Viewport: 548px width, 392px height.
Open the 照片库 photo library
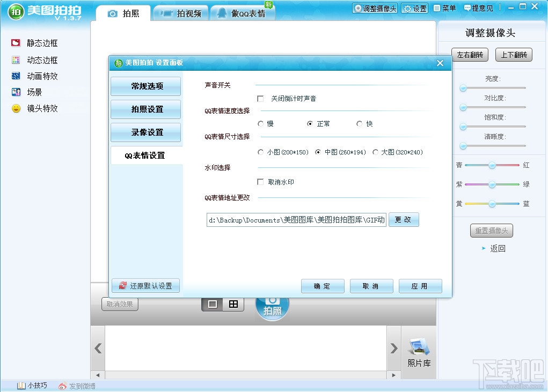[419, 352]
